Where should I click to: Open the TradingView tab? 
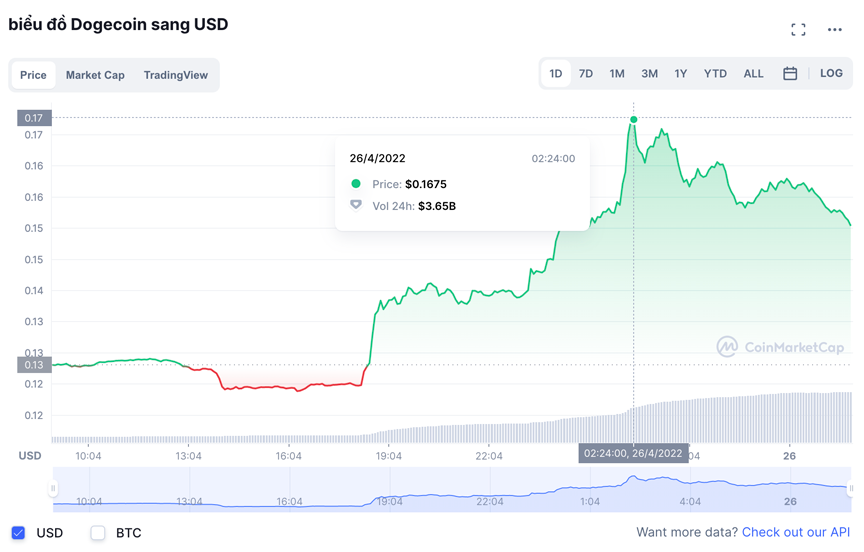[175, 75]
